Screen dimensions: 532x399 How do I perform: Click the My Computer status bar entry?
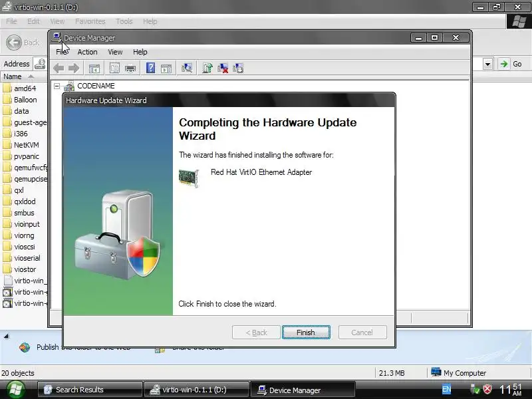click(x=458, y=373)
